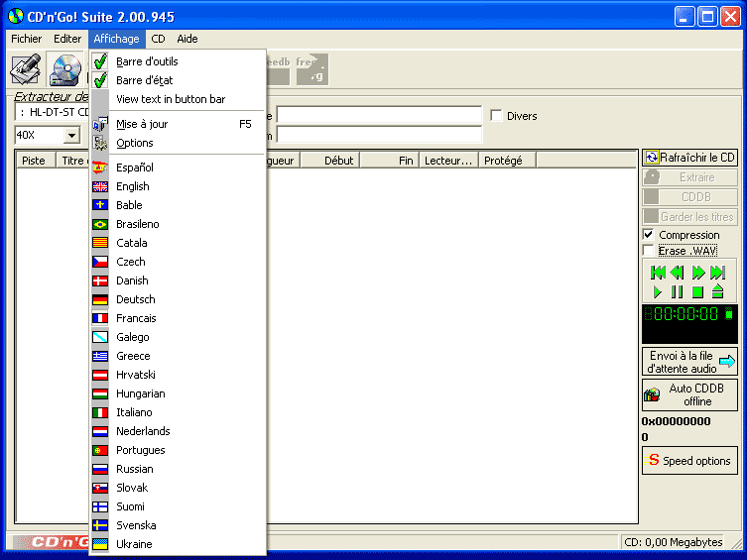Open the Aide menu
Viewport: 747px width, 560px height.
point(187,39)
